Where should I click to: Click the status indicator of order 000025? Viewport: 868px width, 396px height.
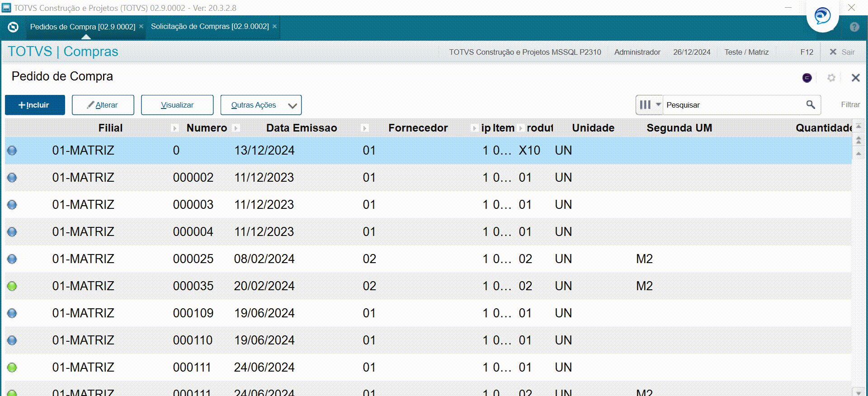coord(12,259)
